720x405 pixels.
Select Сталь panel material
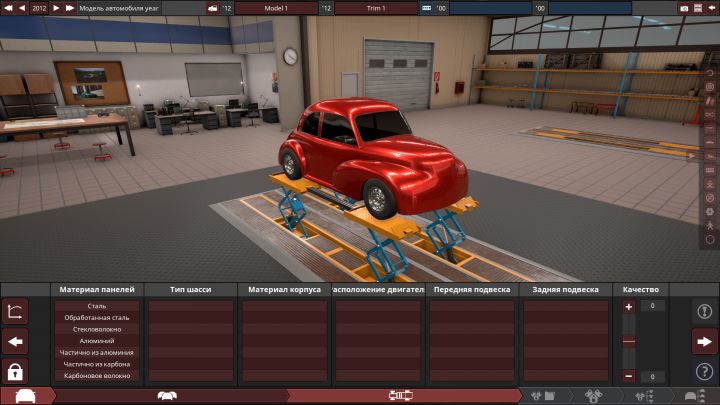point(97,306)
